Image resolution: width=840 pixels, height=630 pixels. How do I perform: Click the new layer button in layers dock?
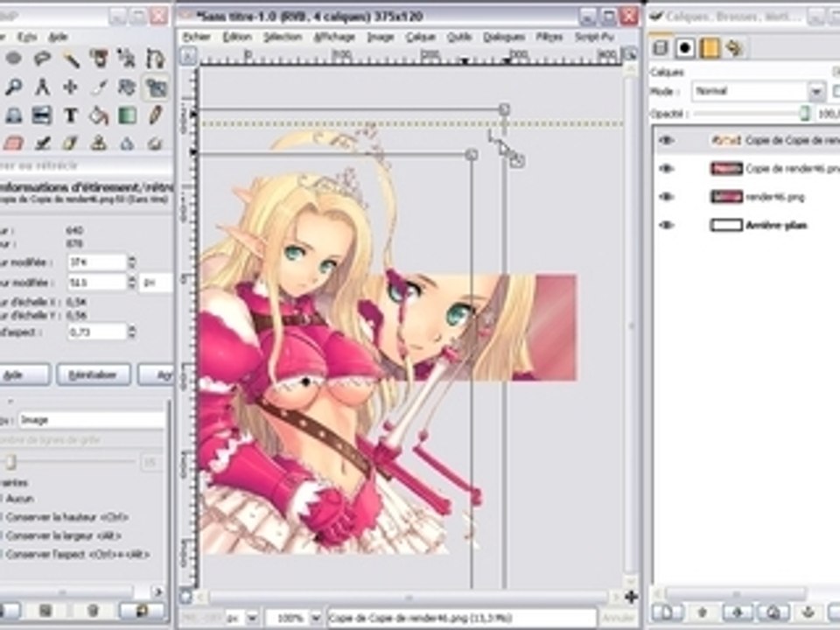click(x=668, y=612)
